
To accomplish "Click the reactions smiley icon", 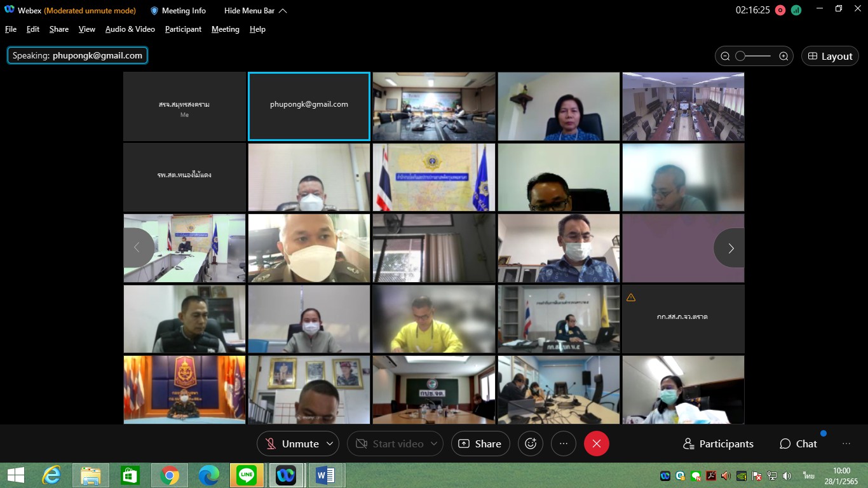I will click(531, 444).
